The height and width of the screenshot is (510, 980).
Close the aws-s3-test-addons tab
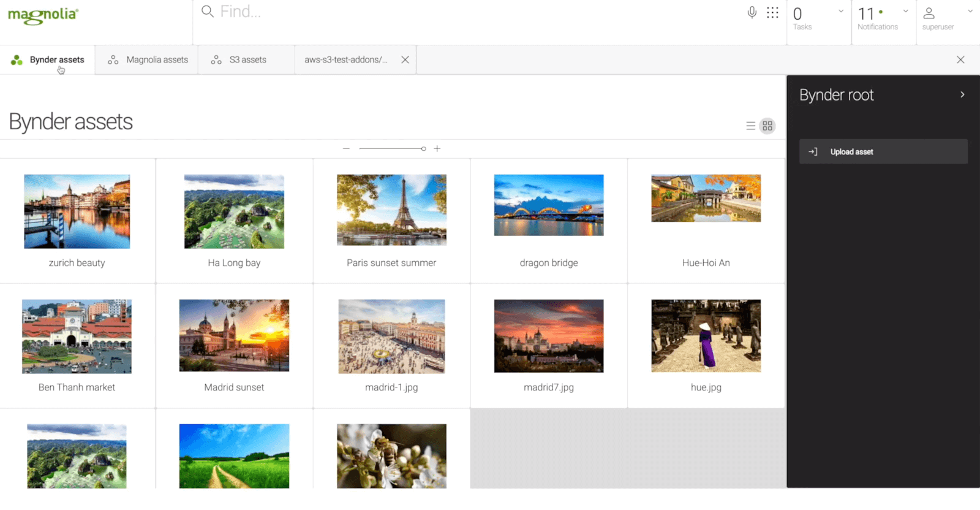[405, 60]
